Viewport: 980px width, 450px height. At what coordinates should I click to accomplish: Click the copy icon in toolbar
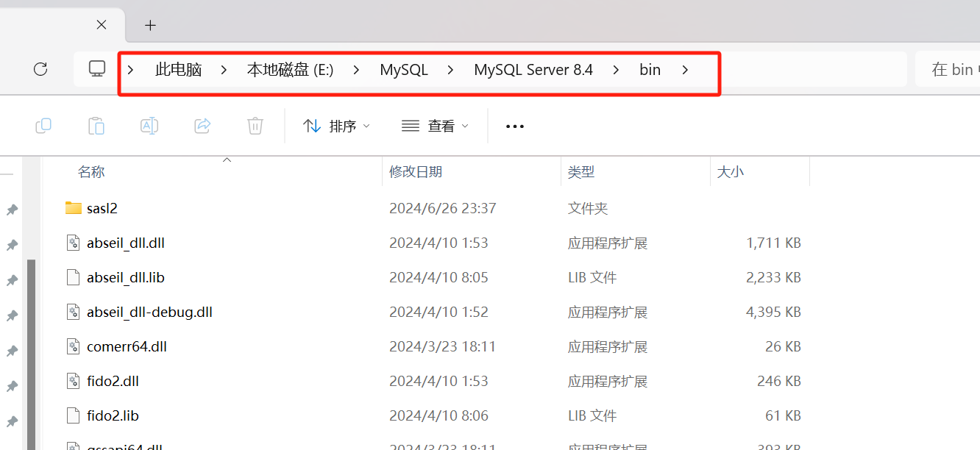(x=43, y=126)
